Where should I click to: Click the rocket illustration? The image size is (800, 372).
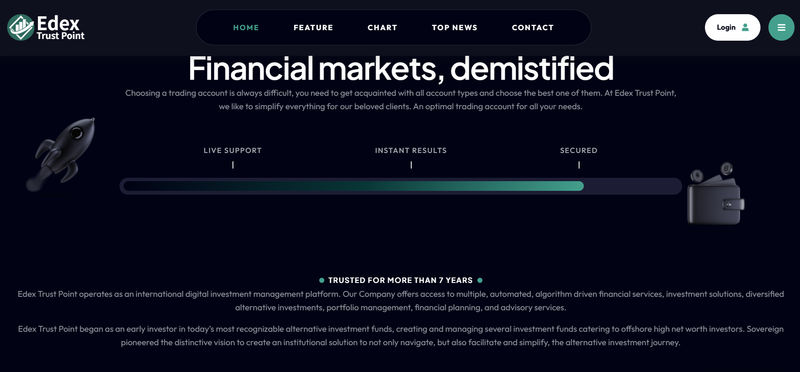click(x=61, y=155)
